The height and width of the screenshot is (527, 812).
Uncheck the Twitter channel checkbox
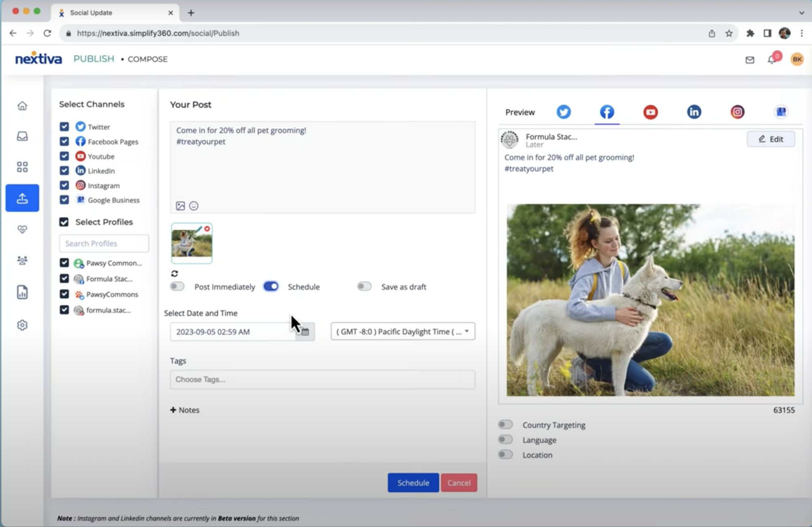click(64, 127)
